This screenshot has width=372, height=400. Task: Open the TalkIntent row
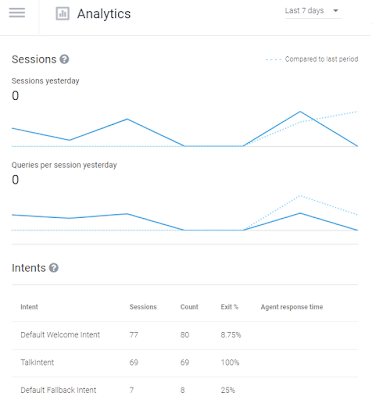[185, 363]
